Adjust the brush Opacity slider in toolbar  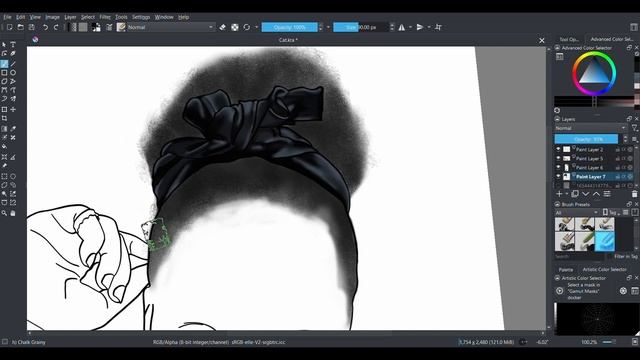(x=289, y=27)
